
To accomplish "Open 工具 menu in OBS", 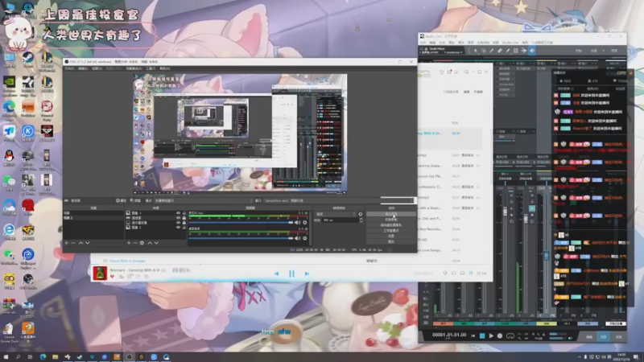I will coord(151,68).
